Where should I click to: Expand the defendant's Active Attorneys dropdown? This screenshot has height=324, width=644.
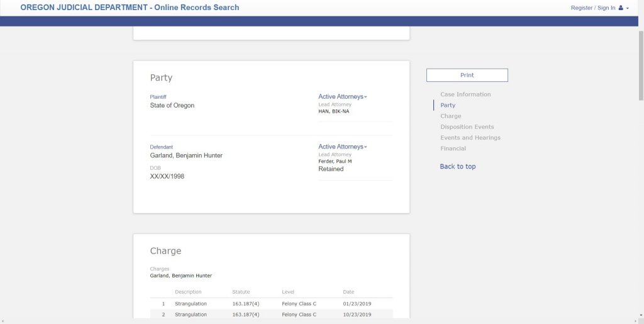click(x=342, y=147)
